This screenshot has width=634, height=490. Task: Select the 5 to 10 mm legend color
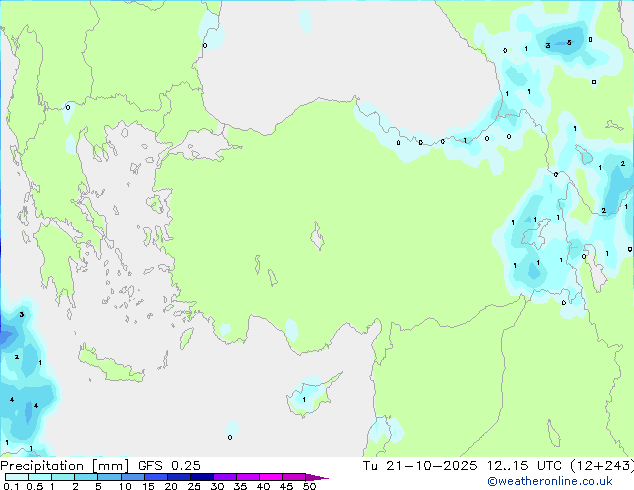click(x=109, y=477)
